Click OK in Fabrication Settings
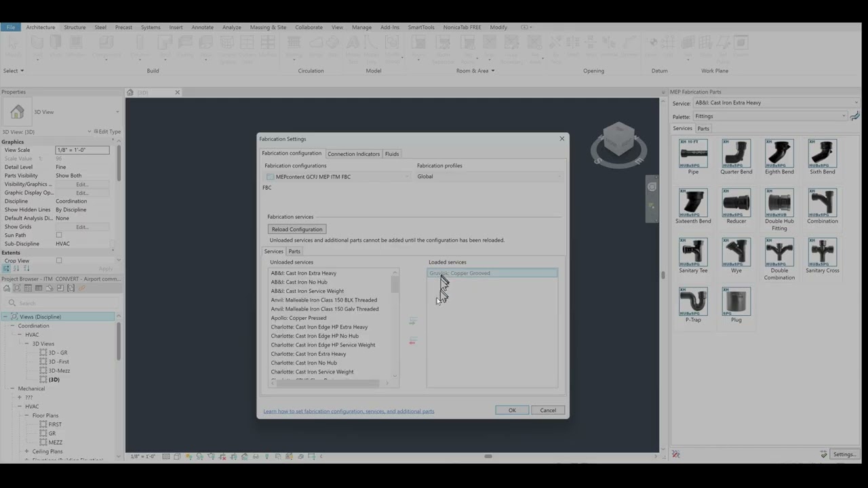The image size is (868, 488). [512, 410]
